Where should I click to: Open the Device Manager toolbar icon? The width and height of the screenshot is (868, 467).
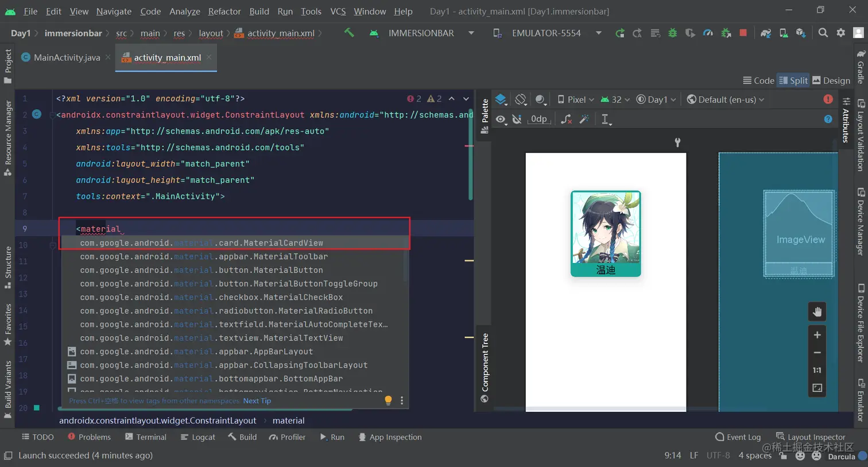pyautogui.click(x=784, y=33)
